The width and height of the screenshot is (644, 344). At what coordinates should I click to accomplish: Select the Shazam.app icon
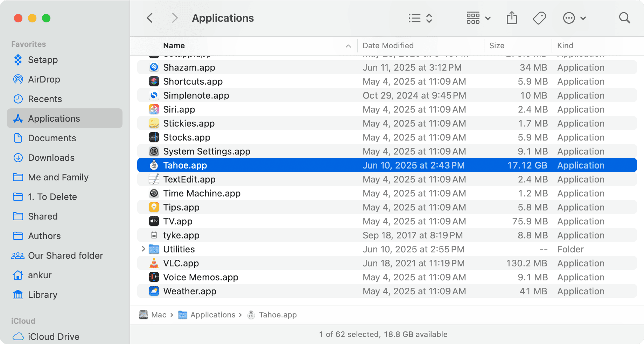154,67
